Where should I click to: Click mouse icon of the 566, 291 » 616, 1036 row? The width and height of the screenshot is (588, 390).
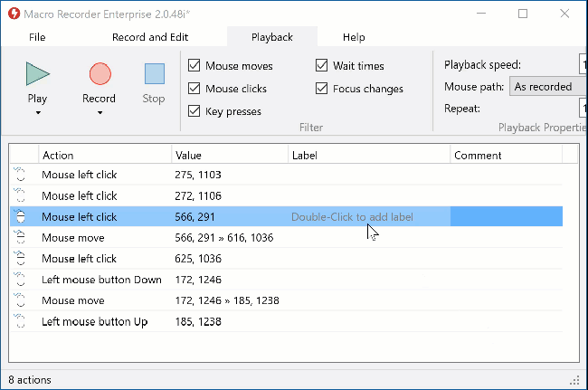coord(20,237)
